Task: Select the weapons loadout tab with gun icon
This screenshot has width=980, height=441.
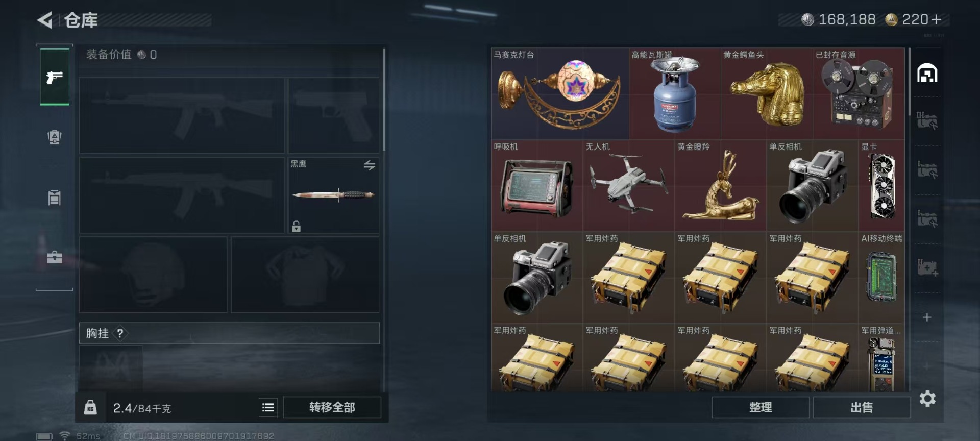Action: (55, 77)
